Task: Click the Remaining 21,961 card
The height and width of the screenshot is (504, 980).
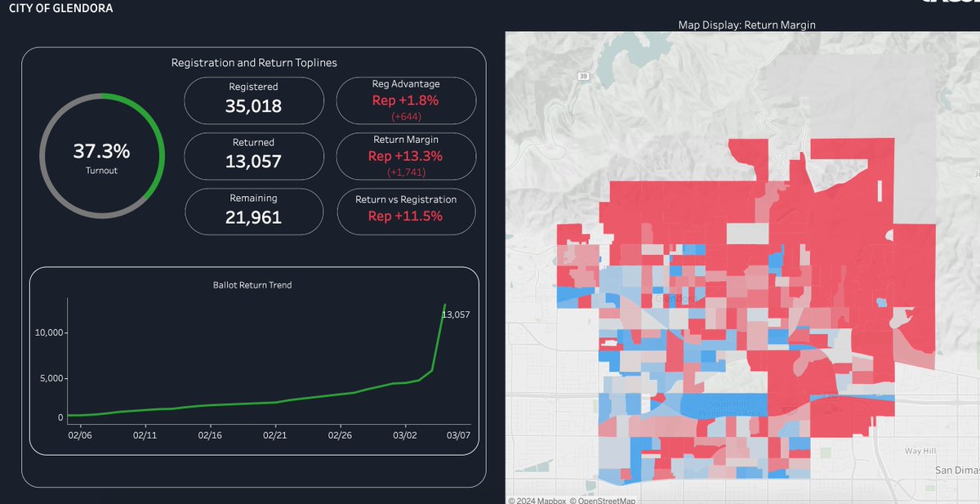Action: click(253, 211)
